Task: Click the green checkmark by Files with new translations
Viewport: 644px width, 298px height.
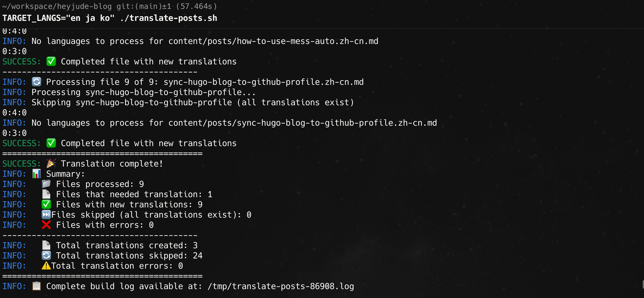Action: (x=46, y=204)
